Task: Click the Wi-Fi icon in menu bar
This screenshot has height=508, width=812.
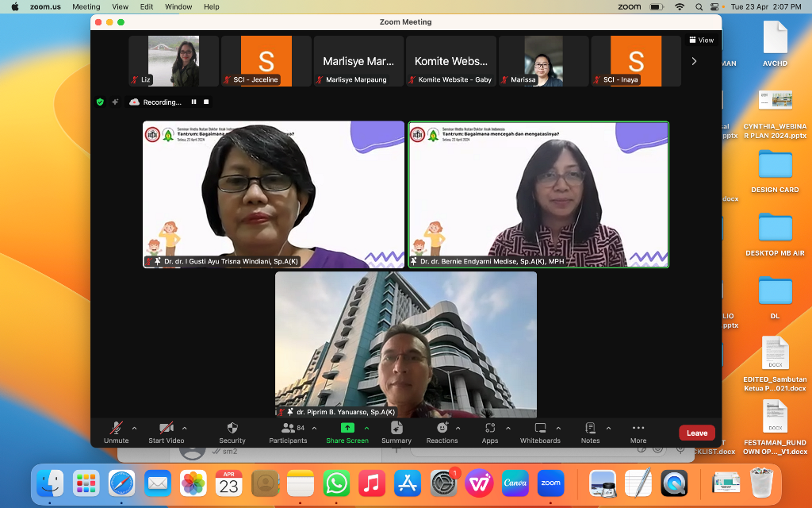Action: click(x=680, y=6)
